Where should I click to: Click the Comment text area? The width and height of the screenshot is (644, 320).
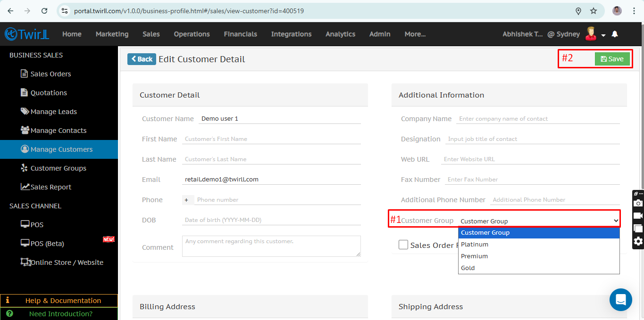pos(271,246)
